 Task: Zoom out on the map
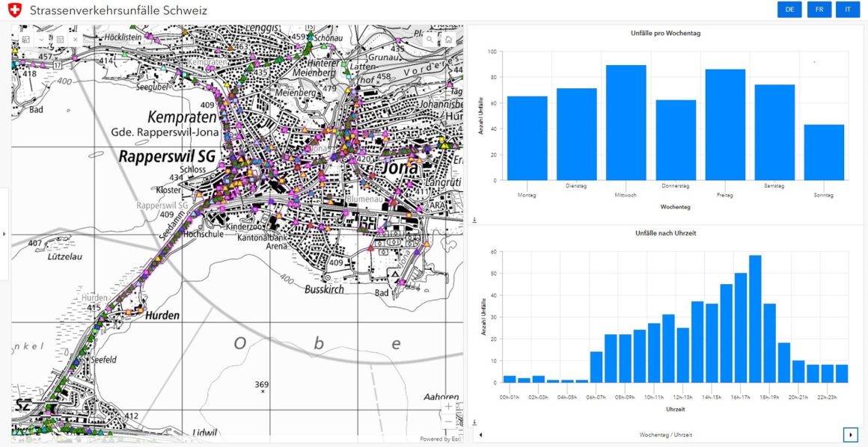448,422
